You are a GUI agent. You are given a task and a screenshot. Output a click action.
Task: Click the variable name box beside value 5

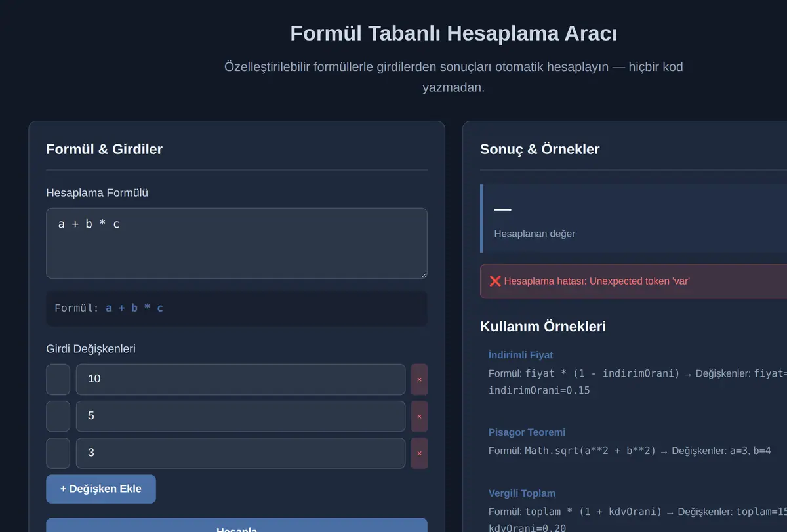(x=58, y=416)
